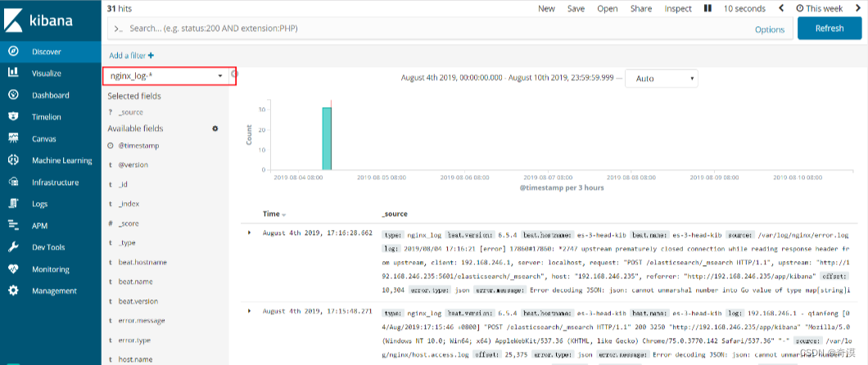Go to Dashboard in navigation
The width and height of the screenshot is (868, 365).
pos(51,95)
